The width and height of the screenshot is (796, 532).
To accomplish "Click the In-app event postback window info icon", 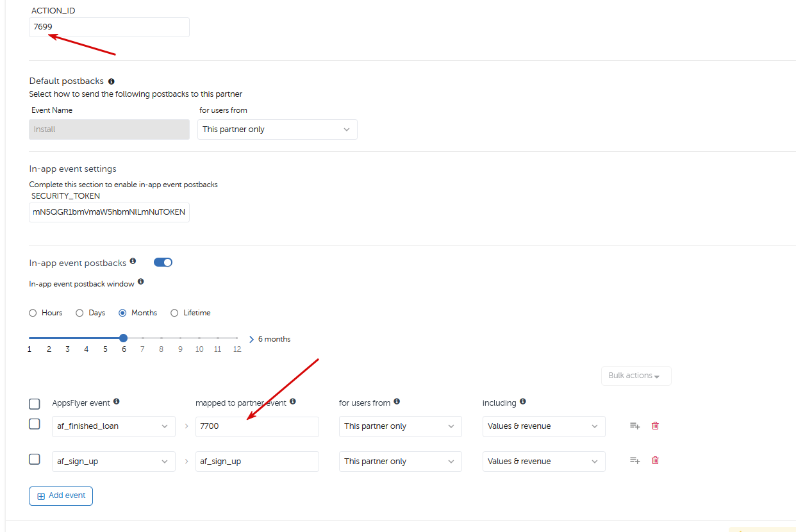I will tap(140, 281).
